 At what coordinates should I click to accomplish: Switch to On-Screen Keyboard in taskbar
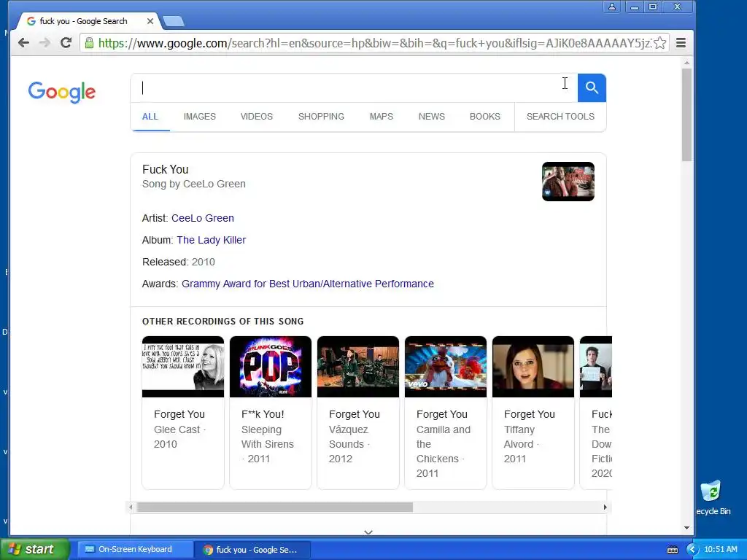click(x=135, y=550)
